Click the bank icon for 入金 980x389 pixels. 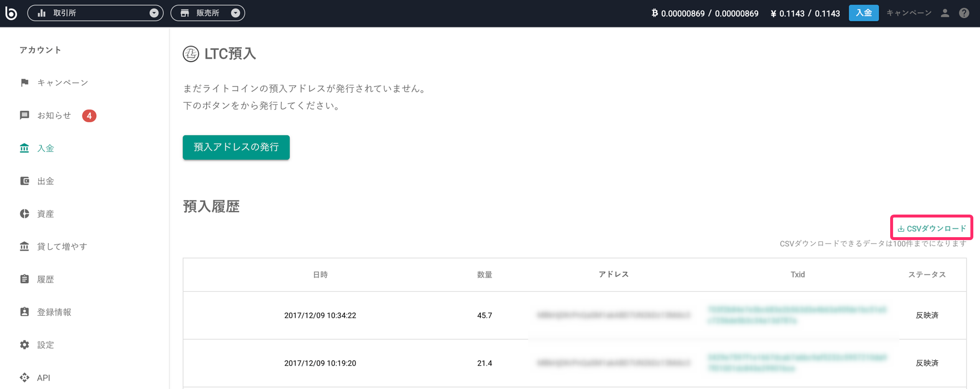coord(24,148)
